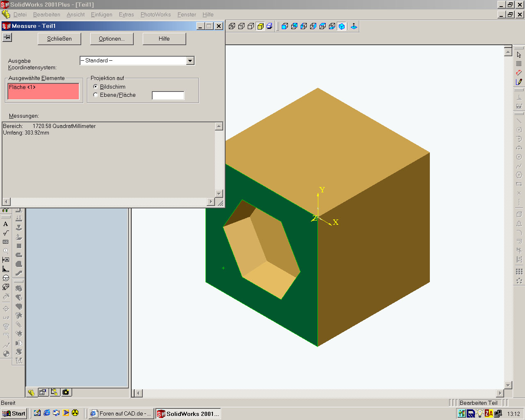Open the Bearbeiten menu
Image resolution: width=525 pixels, height=420 pixels.
pos(47,14)
